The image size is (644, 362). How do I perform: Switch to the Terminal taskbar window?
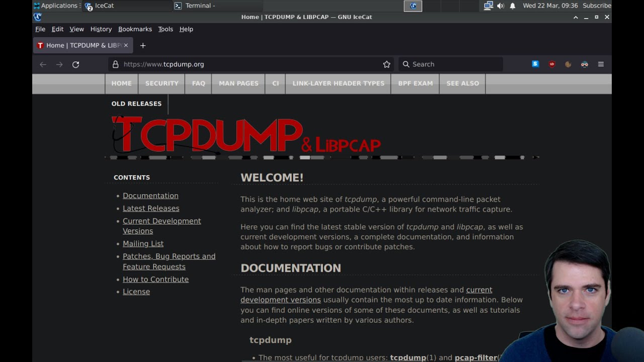click(x=217, y=6)
